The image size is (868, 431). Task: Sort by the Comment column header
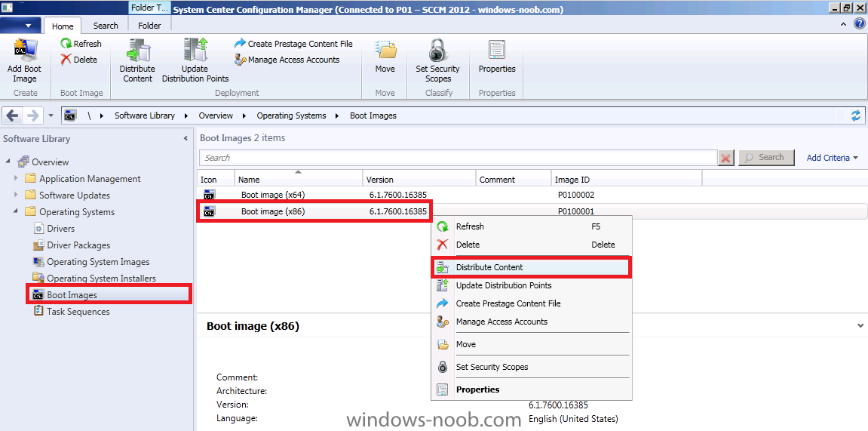514,179
